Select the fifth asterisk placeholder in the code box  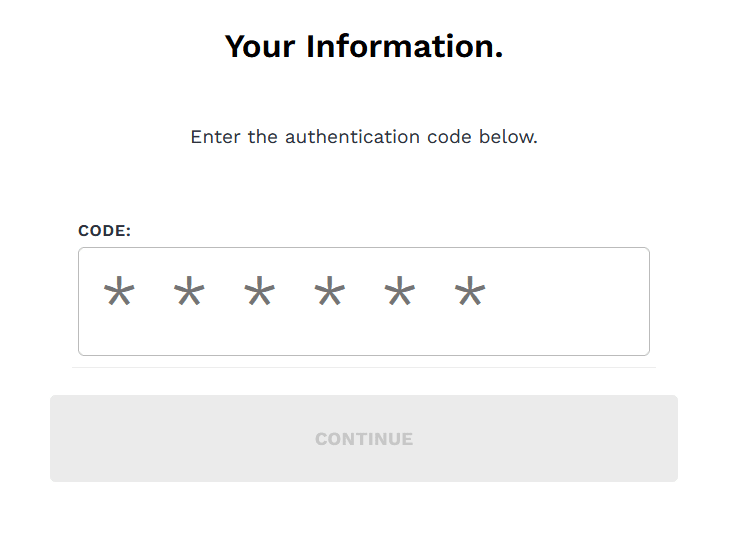tap(400, 290)
